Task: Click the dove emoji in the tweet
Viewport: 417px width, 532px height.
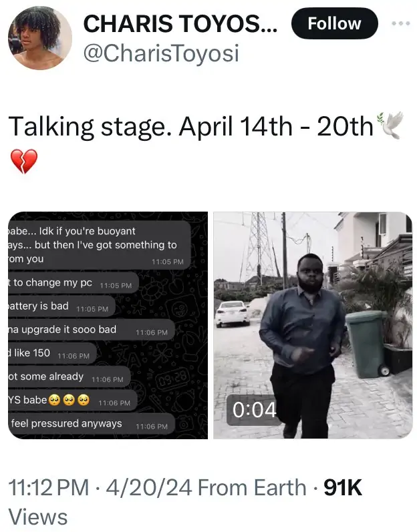Action: [390, 125]
